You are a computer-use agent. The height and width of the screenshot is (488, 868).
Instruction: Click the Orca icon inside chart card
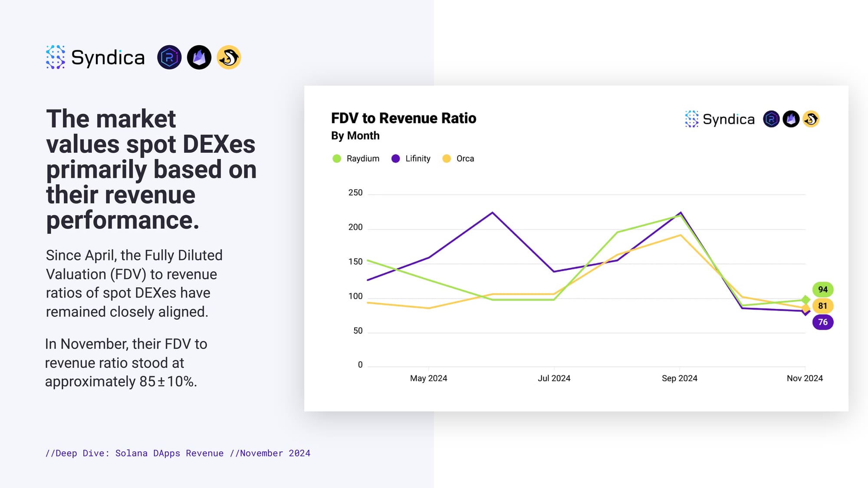(x=811, y=119)
